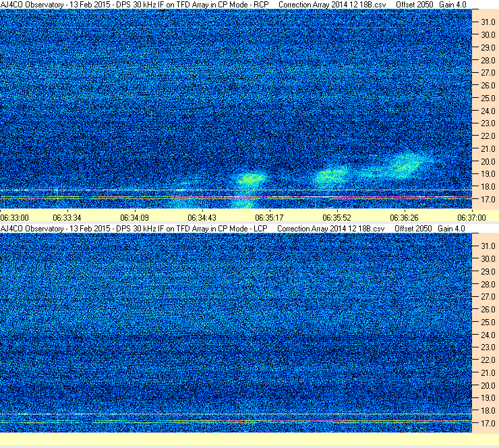Click the LCP panel title text
Viewport: 499px width, 448px height.
click(x=134, y=229)
